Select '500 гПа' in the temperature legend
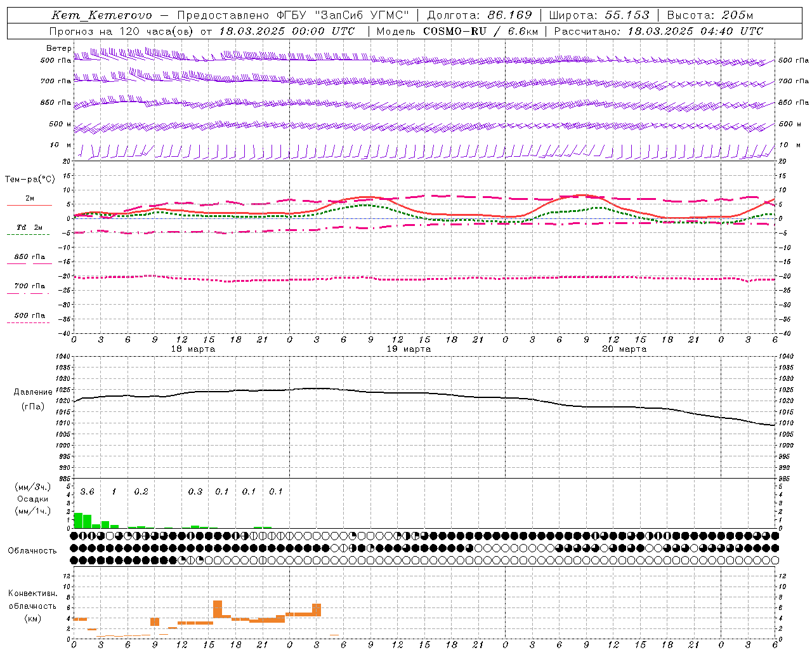 point(30,315)
